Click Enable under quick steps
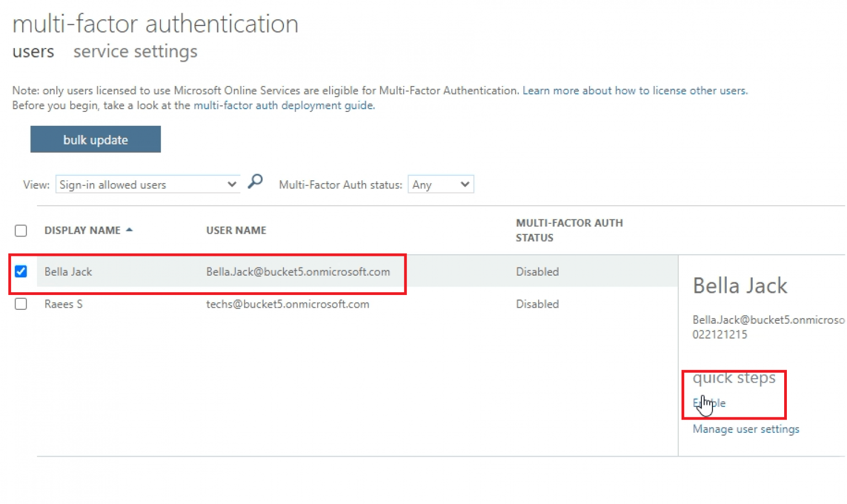The height and width of the screenshot is (504, 847). pyautogui.click(x=708, y=403)
